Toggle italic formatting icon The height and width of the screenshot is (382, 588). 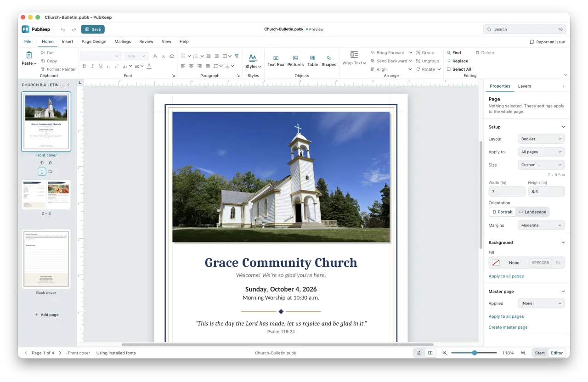pos(92,66)
